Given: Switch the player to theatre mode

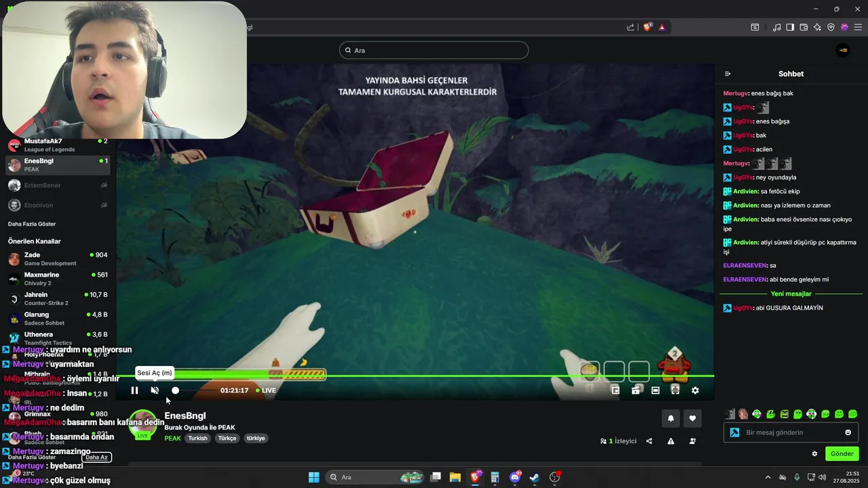Looking at the screenshot, I should tap(655, 390).
